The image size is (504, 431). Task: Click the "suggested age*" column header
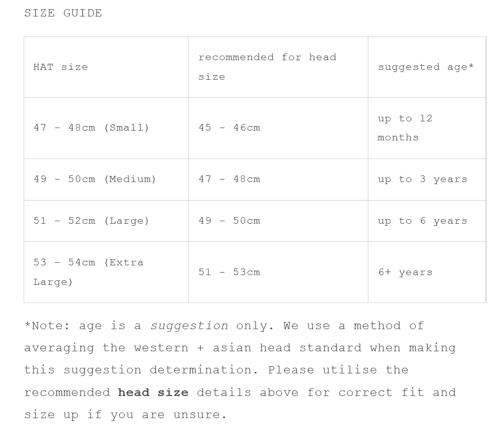pyautogui.click(x=426, y=67)
